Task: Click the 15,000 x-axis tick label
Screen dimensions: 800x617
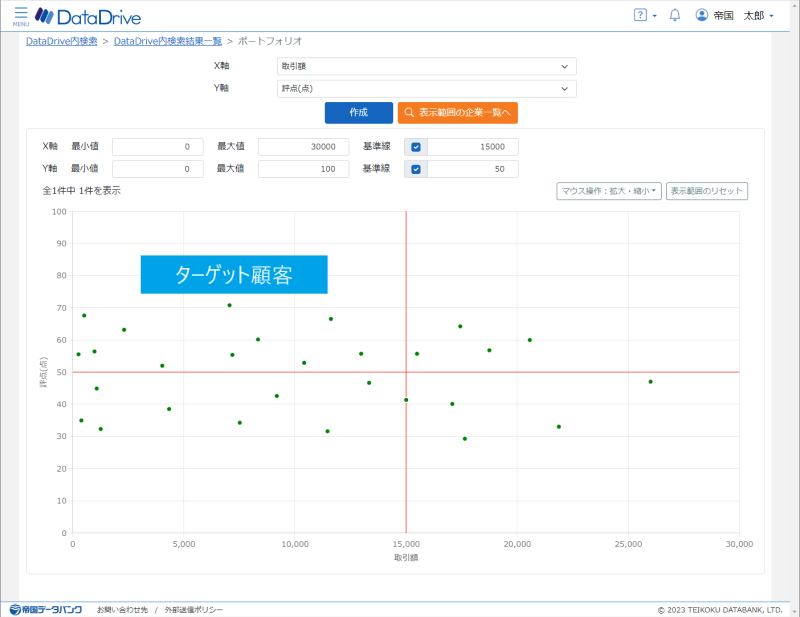Action: (406, 545)
